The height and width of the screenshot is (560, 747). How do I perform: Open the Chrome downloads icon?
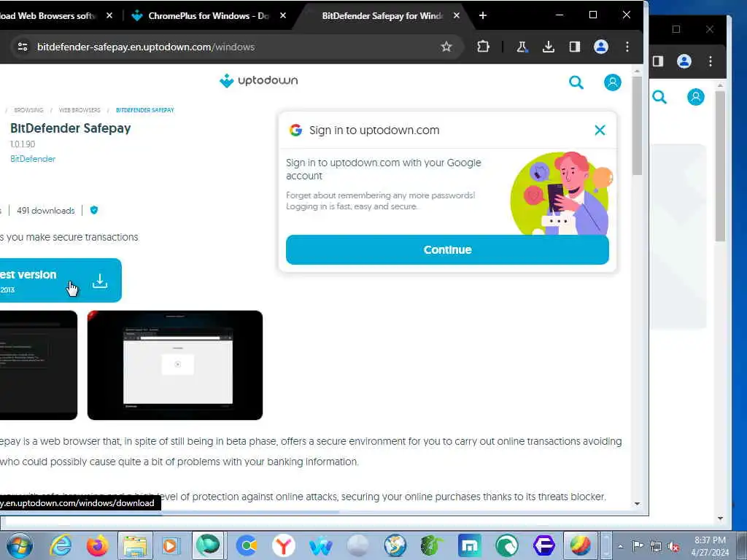[x=549, y=47]
